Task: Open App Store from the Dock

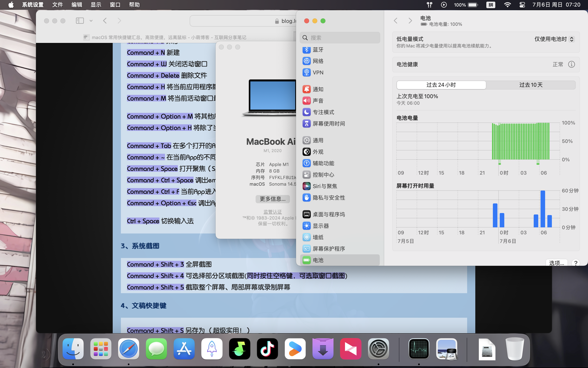Action: click(184, 349)
